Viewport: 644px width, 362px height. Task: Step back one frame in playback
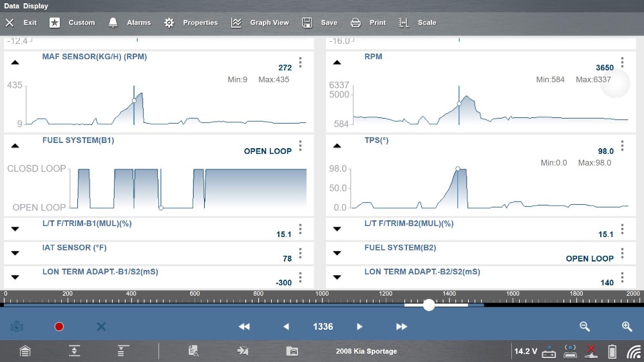coord(287,327)
